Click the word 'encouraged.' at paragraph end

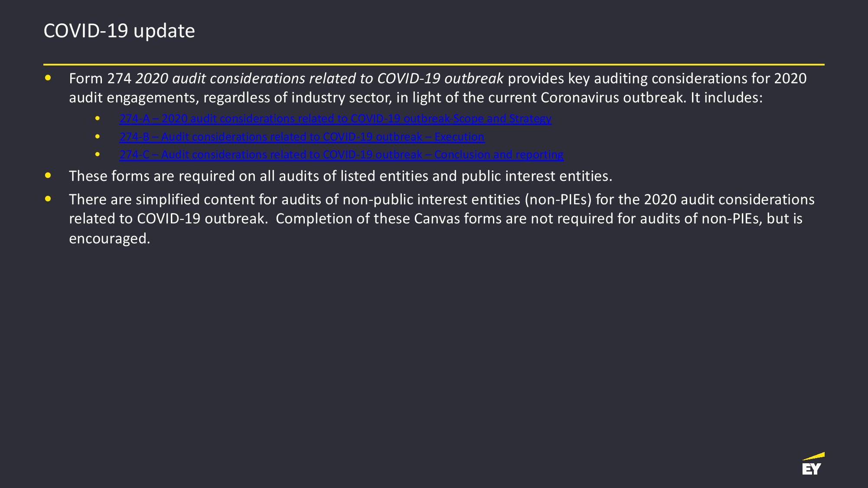(x=109, y=238)
